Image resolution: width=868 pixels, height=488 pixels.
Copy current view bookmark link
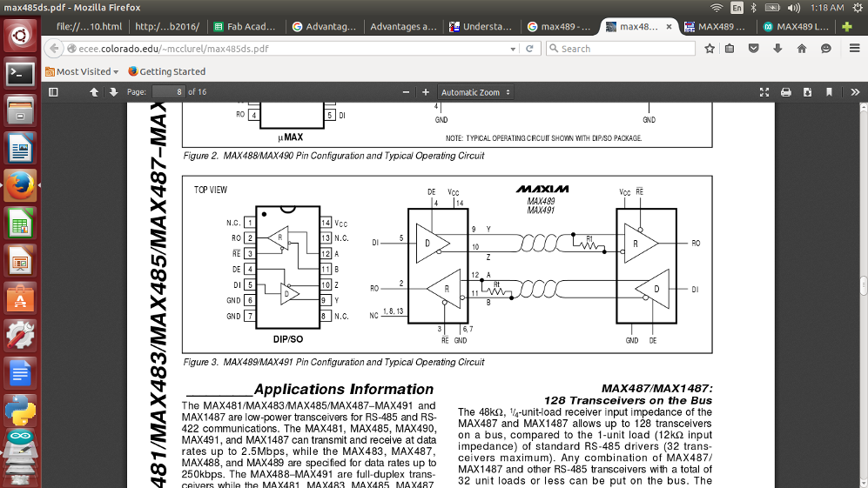829,92
